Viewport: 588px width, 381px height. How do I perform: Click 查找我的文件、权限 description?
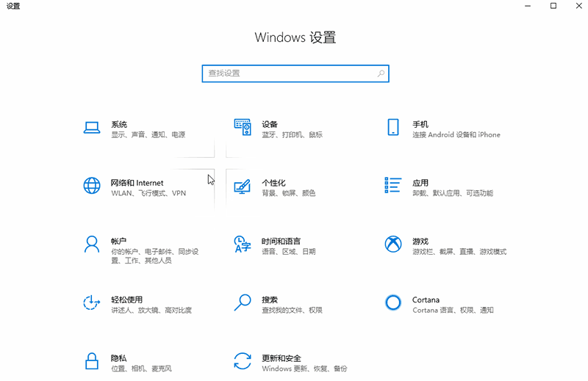[x=292, y=311]
